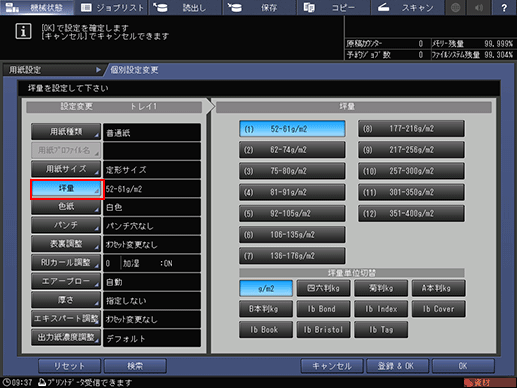Click the help question mark icon

pyautogui.click(x=504, y=7)
